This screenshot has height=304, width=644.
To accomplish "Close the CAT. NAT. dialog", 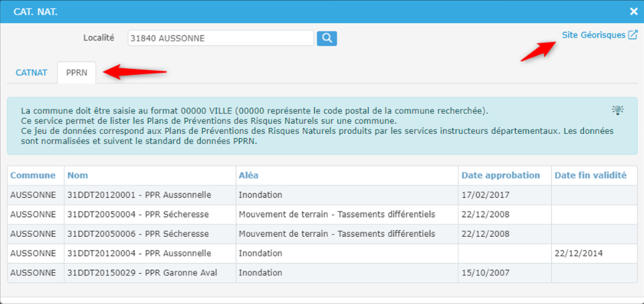I will 633,11.
